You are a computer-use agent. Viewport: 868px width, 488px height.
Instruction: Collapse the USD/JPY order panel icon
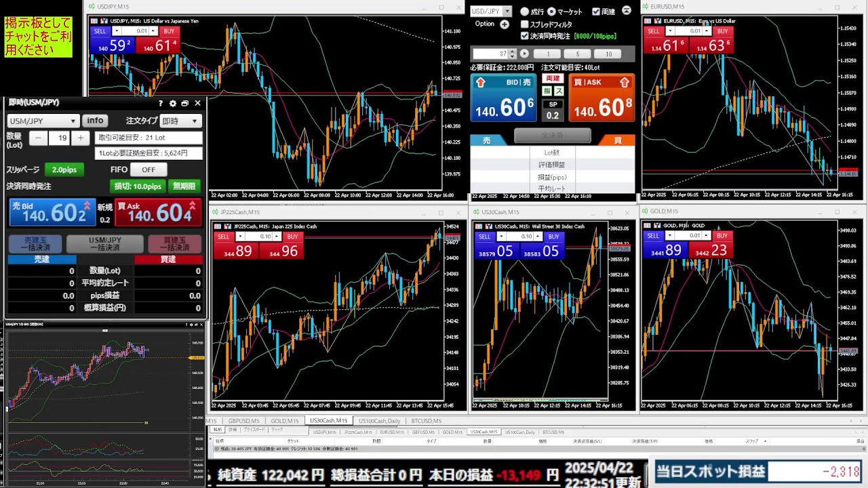click(x=627, y=11)
